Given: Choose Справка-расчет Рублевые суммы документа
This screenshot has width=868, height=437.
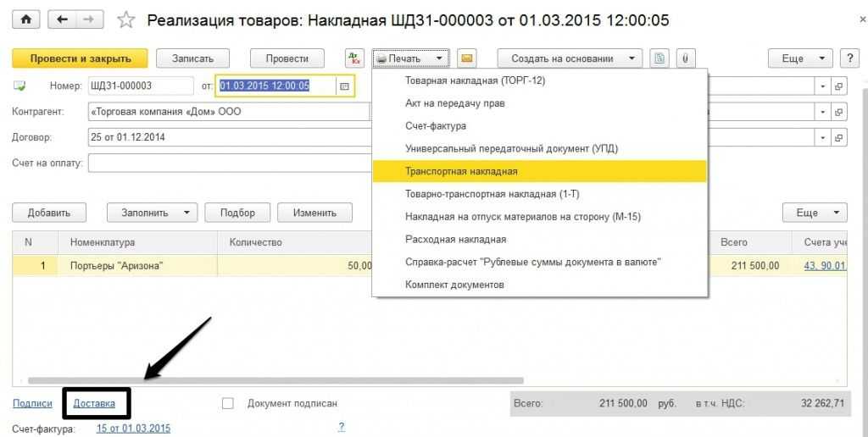Looking at the screenshot, I should click(540, 263).
